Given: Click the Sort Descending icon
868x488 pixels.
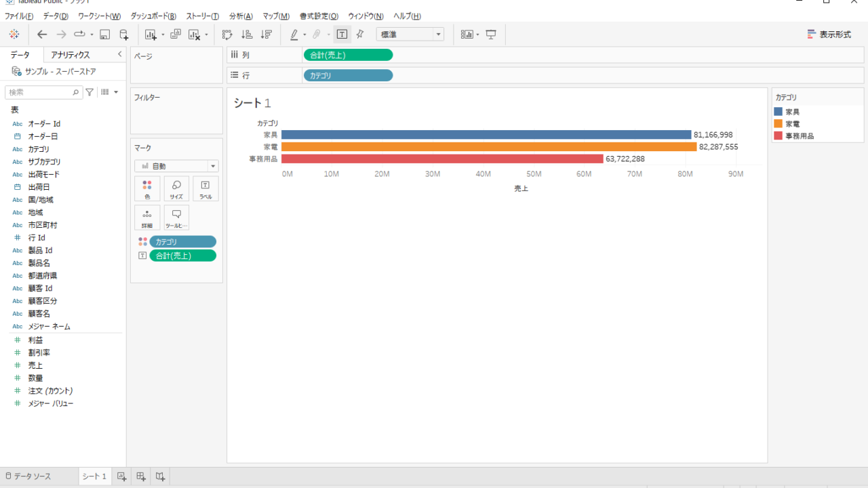Looking at the screenshot, I should click(267, 34).
